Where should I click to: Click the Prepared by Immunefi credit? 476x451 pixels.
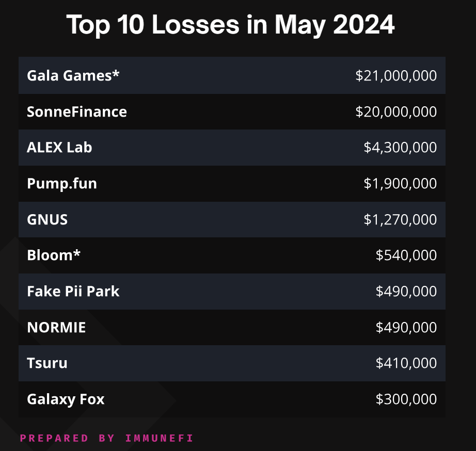point(106,438)
